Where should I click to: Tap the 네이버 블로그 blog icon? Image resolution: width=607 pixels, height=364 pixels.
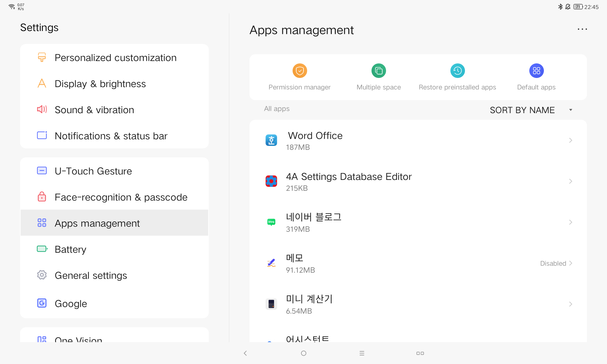click(271, 222)
